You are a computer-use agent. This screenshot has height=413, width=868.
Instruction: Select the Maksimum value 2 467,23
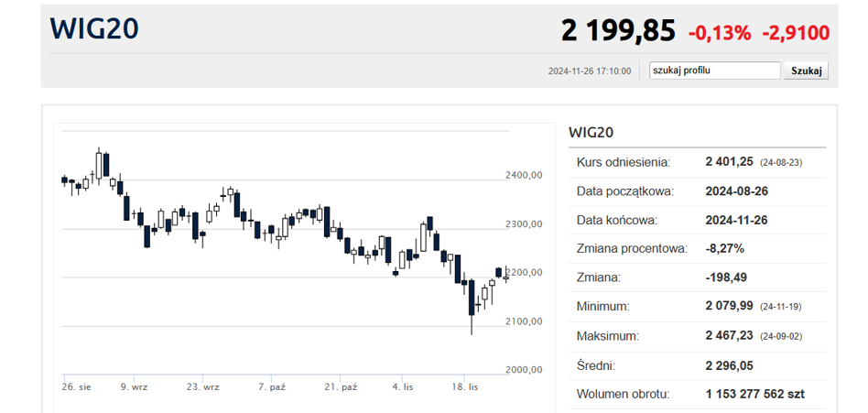pos(729,336)
